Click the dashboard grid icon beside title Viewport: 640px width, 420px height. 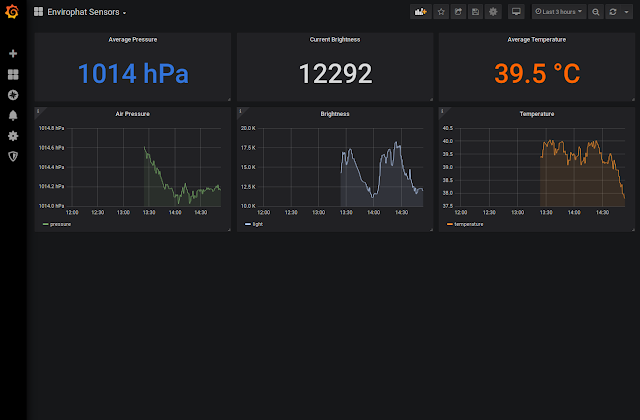coord(38,12)
